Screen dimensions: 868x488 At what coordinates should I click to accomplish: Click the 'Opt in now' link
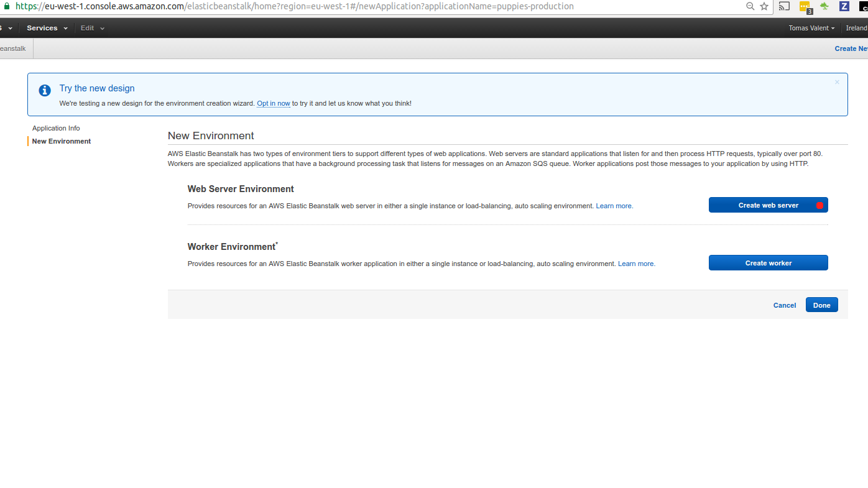tap(274, 103)
